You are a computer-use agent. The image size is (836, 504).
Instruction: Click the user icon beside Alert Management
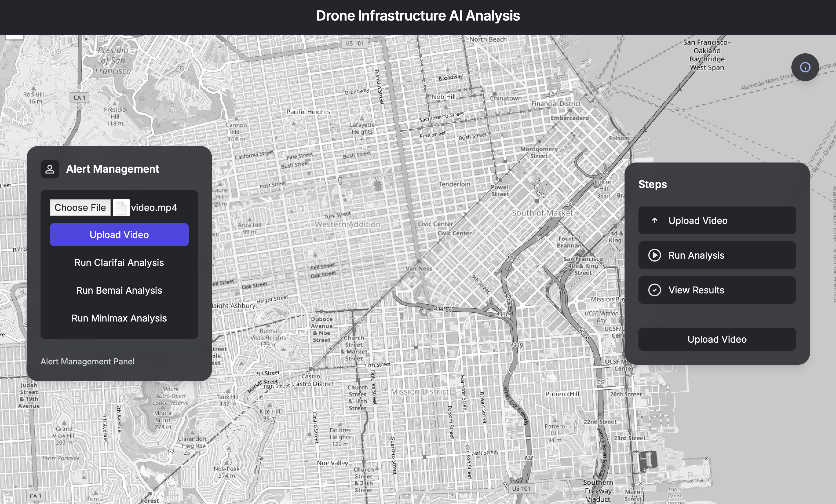(50, 169)
